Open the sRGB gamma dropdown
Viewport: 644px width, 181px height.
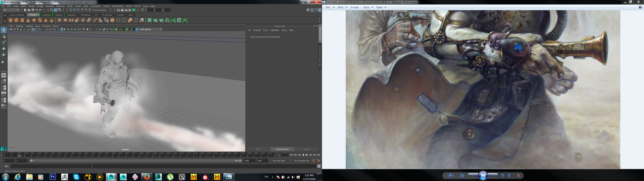[x=151, y=29]
